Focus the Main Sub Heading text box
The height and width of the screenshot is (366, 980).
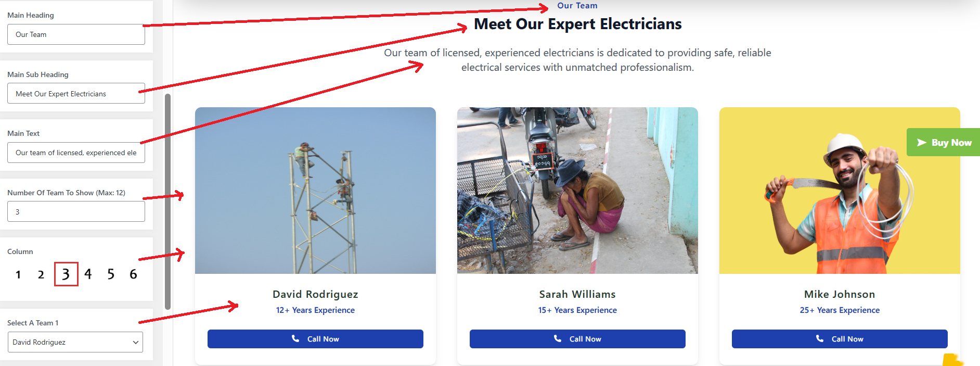click(76, 94)
